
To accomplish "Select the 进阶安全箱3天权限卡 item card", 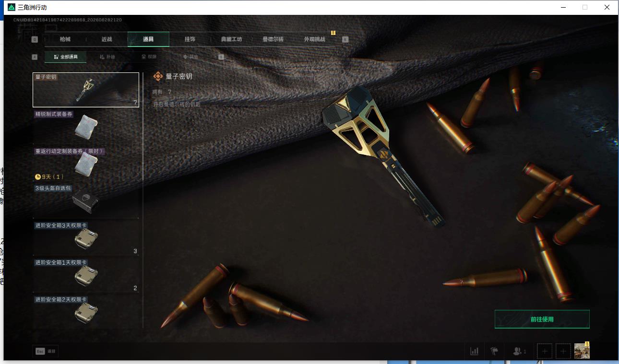I will 86,238.
